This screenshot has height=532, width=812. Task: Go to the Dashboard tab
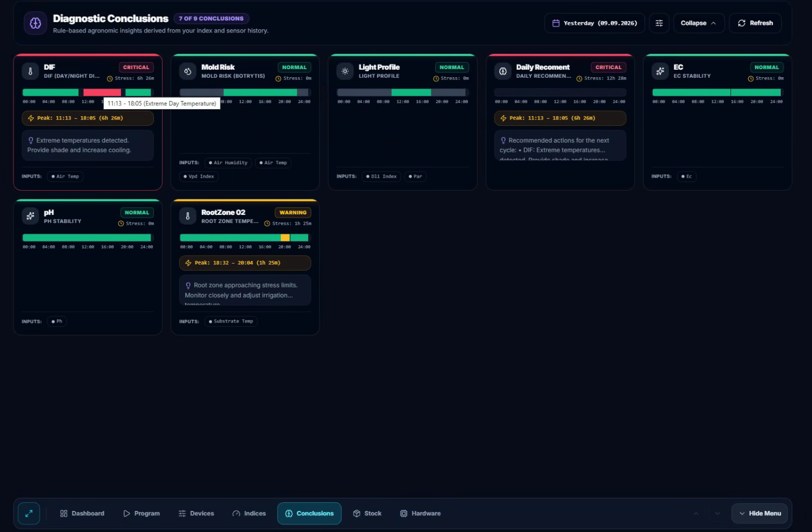coord(82,514)
